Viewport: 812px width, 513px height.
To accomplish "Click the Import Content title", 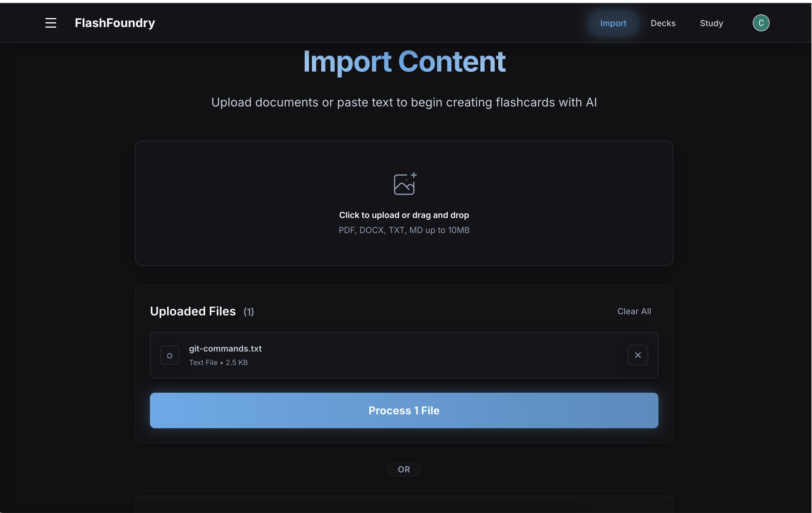I will (404, 61).
